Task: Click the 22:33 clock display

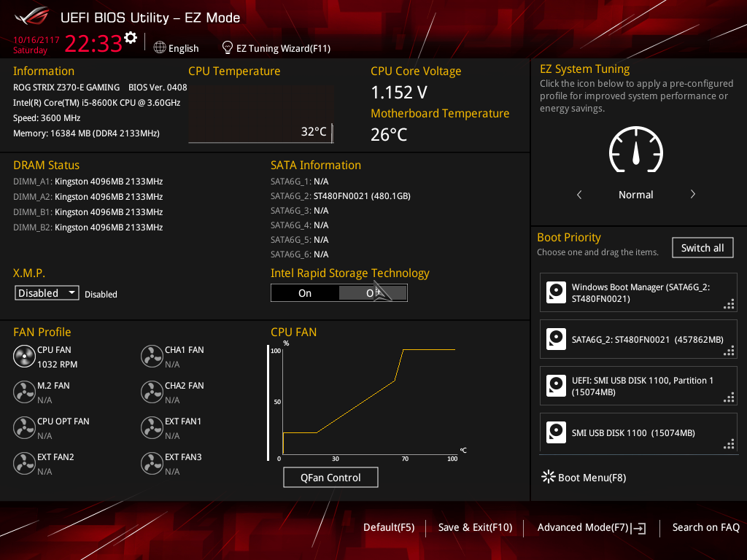Action: point(93,44)
